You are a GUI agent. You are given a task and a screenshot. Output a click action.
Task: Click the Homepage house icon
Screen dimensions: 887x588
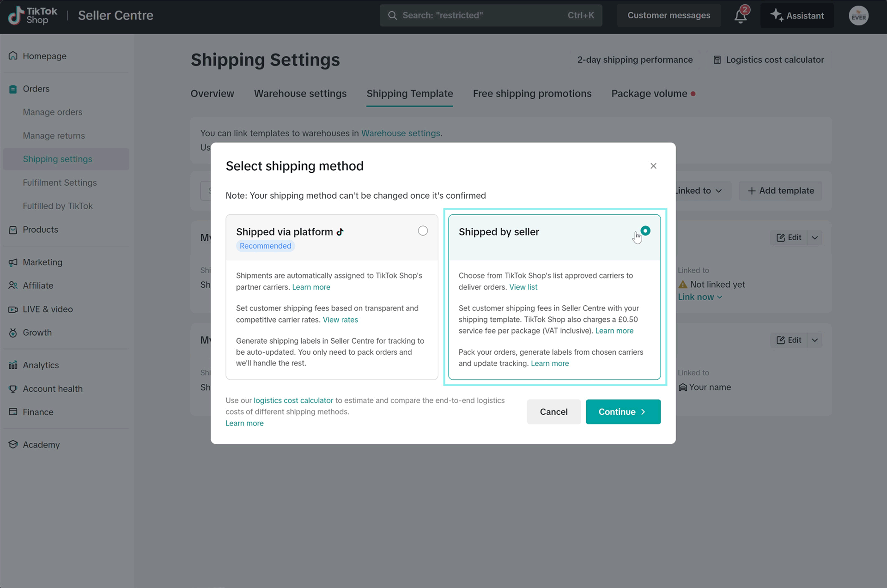coord(13,56)
